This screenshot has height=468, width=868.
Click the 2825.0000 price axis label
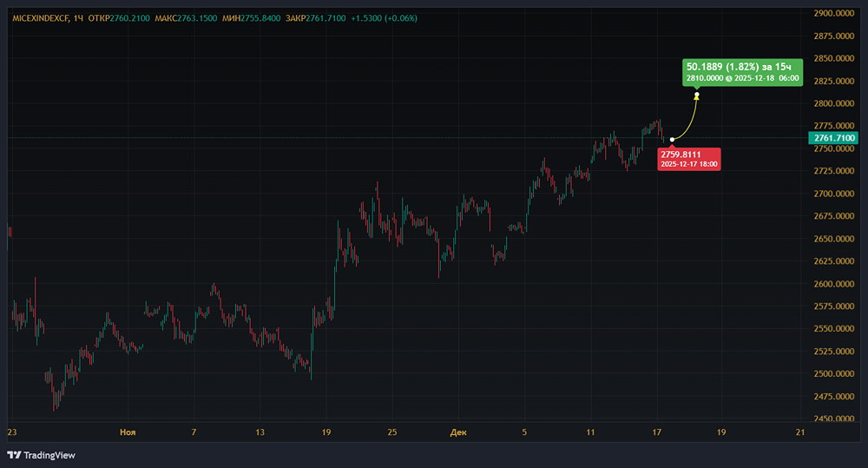(833, 81)
